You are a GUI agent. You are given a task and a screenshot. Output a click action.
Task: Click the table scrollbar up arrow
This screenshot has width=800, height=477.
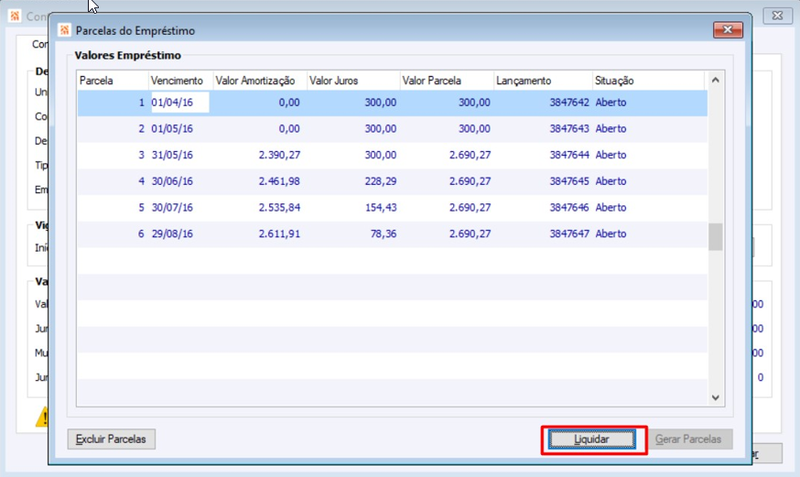point(715,81)
